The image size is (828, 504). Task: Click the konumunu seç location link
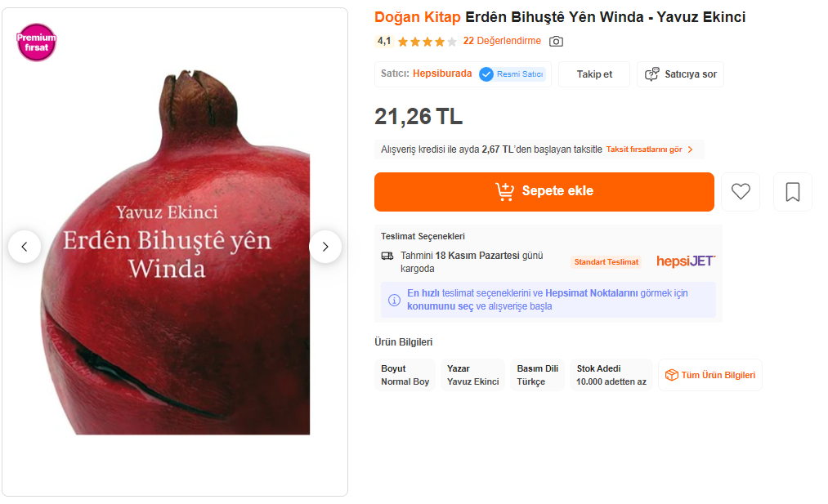coord(440,306)
